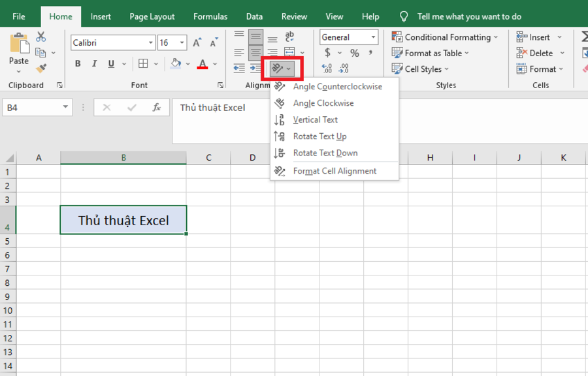
Task: Apply Accounting dollar format
Action: click(x=327, y=53)
